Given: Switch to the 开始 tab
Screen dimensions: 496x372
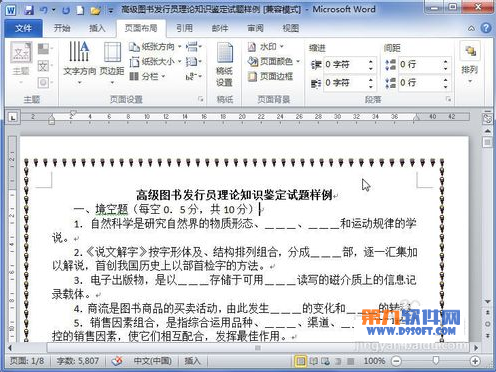Looking at the screenshot, I should (62, 28).
